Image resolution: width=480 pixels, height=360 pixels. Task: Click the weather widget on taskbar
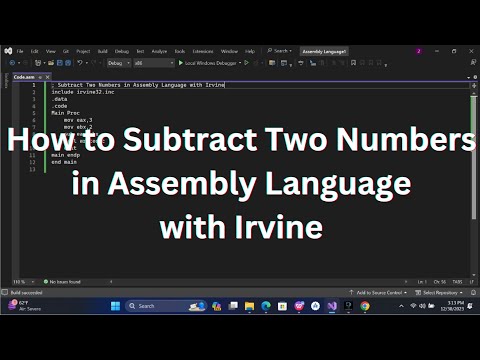(x=24, y=306)
